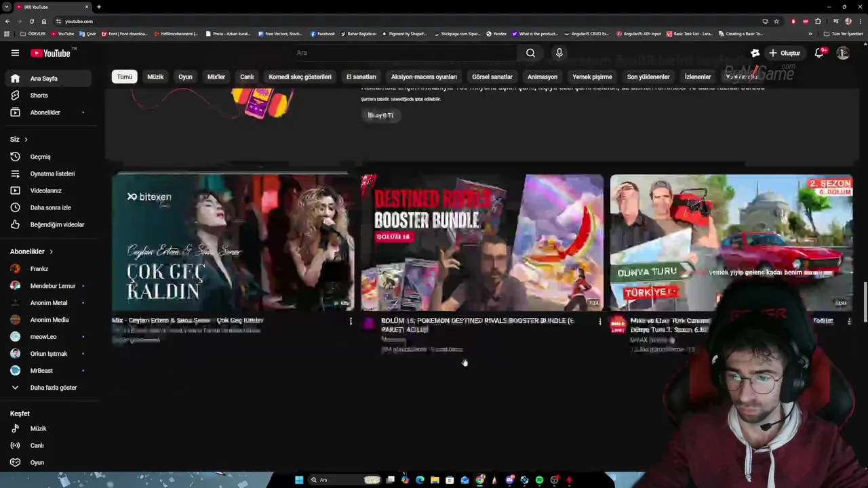Open Anonim Media channel

[x=47, y=320]
